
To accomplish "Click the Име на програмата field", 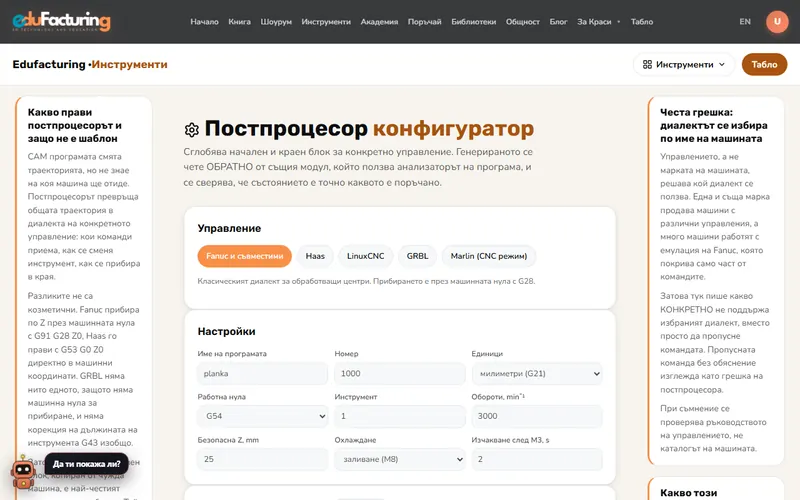I will [x=262, y=373].
